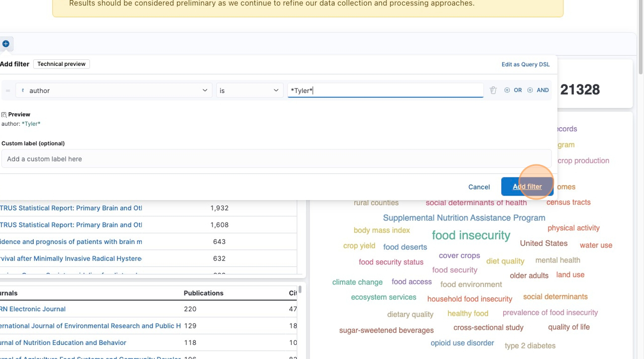Click 'prevalence of food insecurity' tag

pyautogui.click(x=550, y=312)
